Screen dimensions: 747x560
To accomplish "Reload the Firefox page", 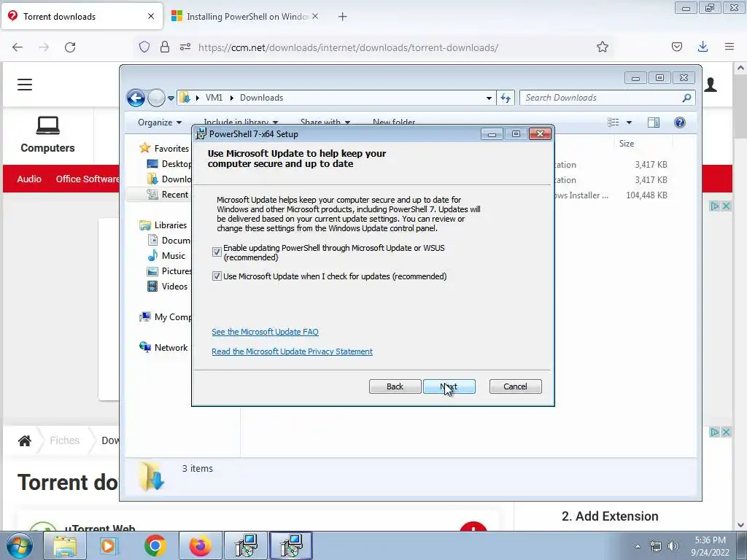I will [x=70, y=47].
